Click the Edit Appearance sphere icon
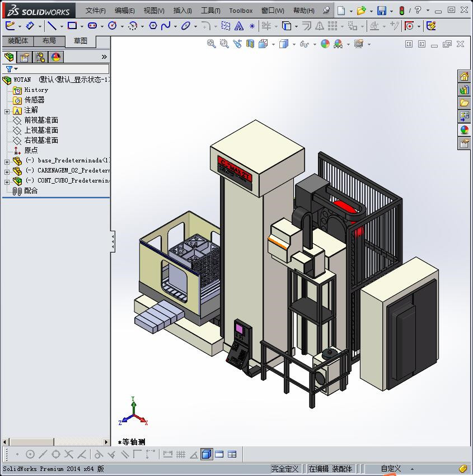The height and width of the screenshot is (476, 473). [x=325, y=44]
